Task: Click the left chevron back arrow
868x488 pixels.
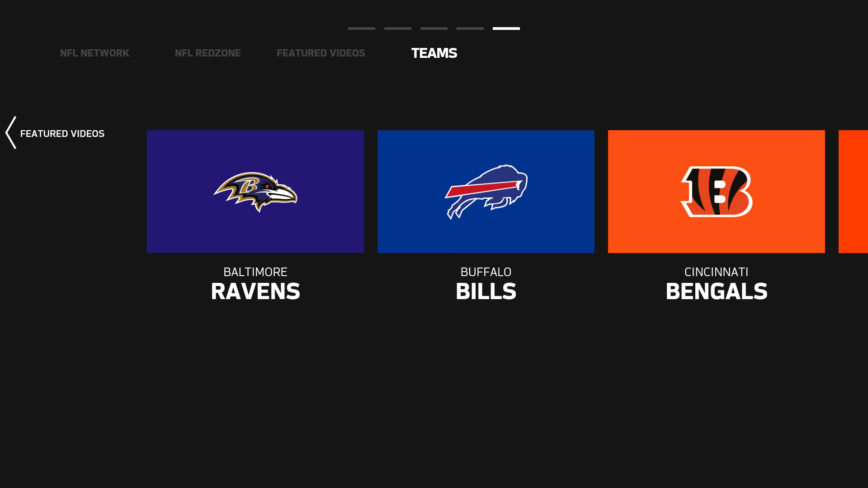Action: (11, 133)
